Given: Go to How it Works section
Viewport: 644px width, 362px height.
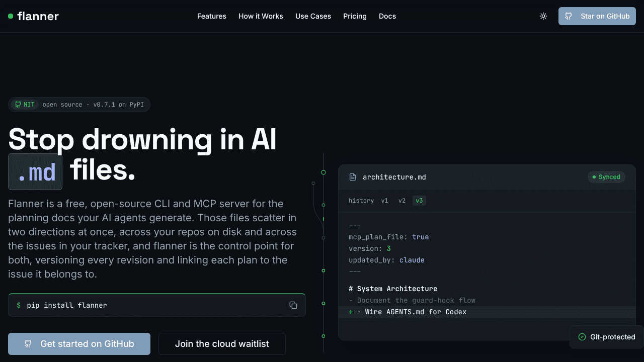Looking at the screenshot, I should tap(261, 16).
